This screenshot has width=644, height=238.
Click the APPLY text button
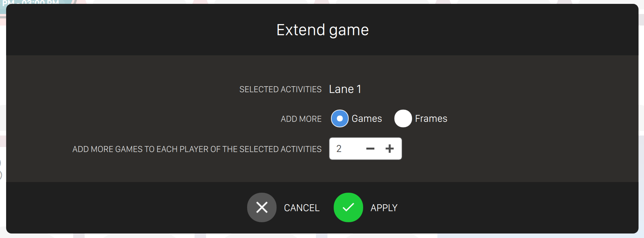(x=384, y=208)
